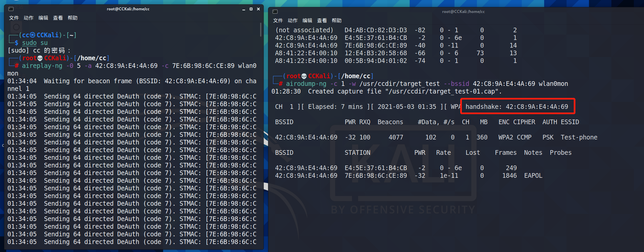Click right terminal title root@CCKali:/home/cc

(x=464, y=12)
